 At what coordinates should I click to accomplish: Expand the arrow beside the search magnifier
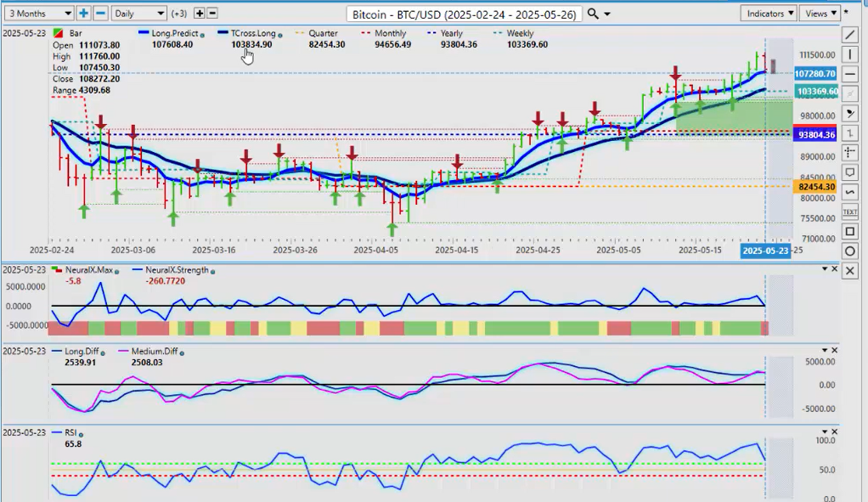click(x=607, y=14)
